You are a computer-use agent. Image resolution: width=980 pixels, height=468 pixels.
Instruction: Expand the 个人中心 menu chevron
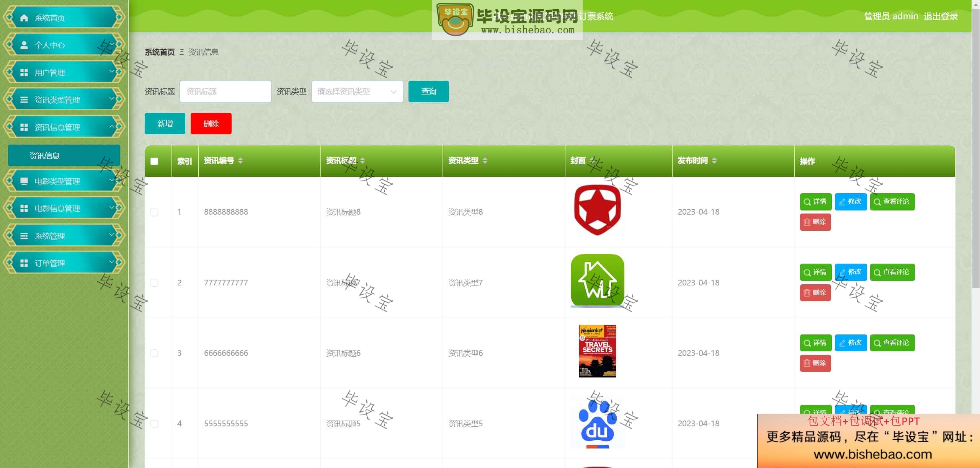click(112, 44)
